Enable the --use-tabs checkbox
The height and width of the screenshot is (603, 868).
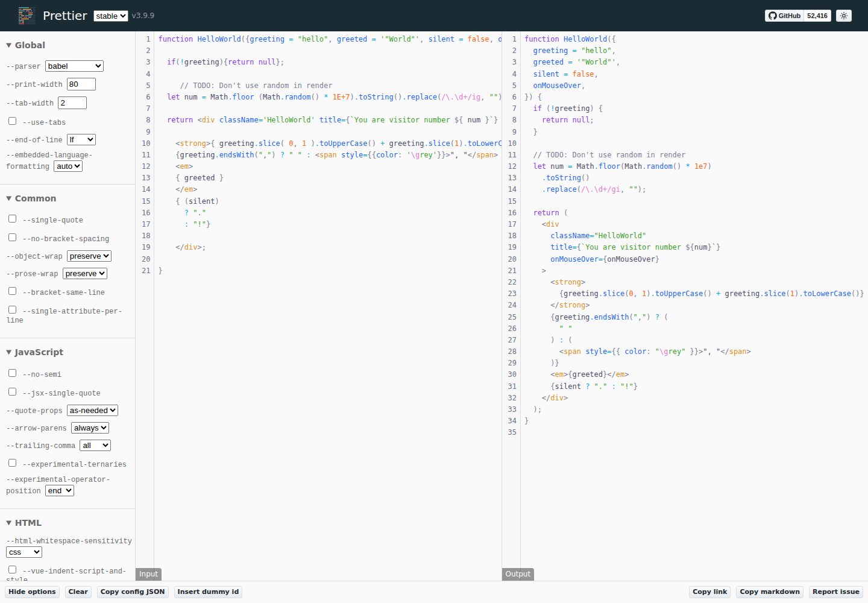coord(12,121)
